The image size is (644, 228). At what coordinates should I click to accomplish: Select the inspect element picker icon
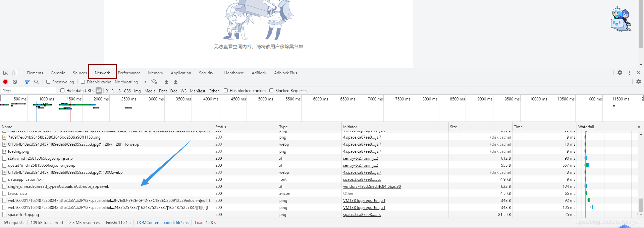click(x=5, y=73)
